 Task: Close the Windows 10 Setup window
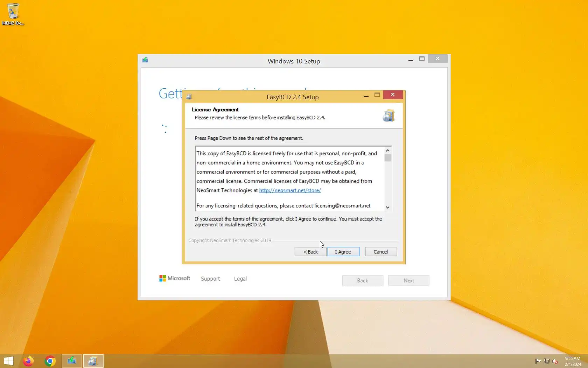coord(437,59)
